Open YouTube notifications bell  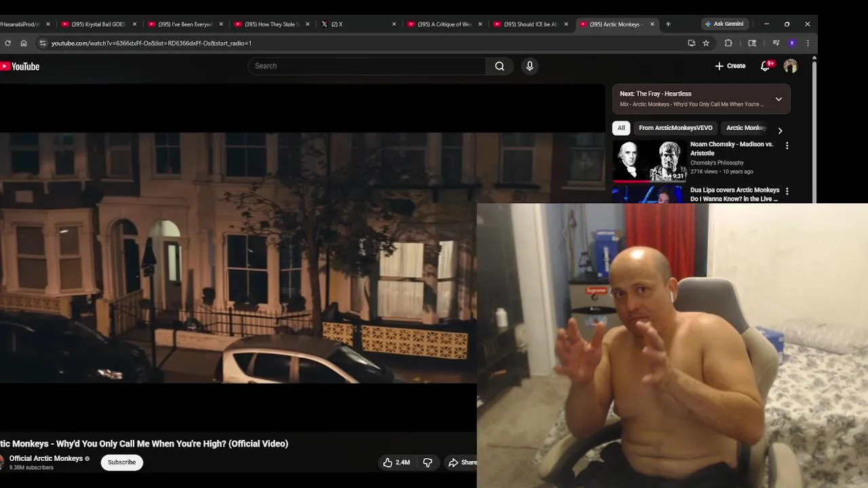click(x=766, y=66)
